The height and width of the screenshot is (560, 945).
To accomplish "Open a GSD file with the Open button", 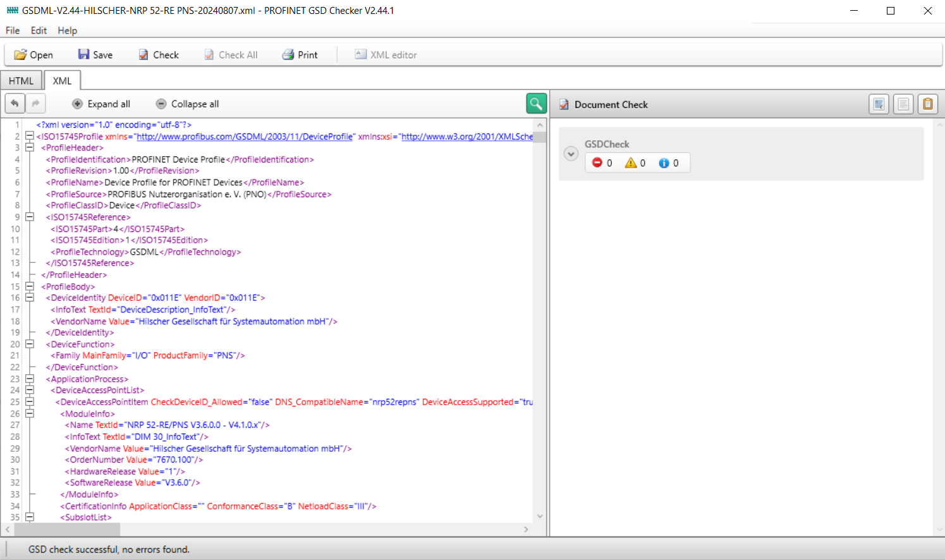I will (x=34, y=55).
